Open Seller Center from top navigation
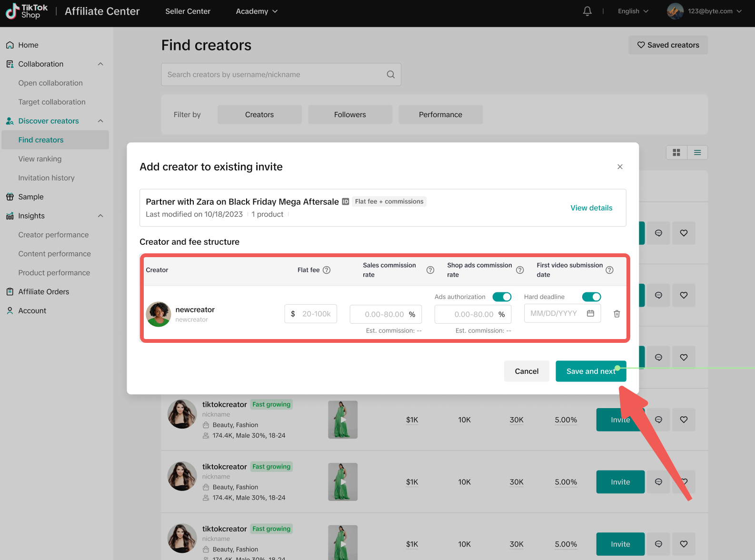755x560 pixels. tap(188, 11)
